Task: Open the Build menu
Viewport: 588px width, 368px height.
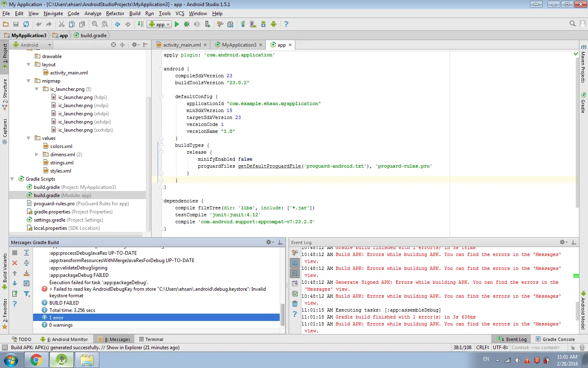Action: click(x=135, y=13)
